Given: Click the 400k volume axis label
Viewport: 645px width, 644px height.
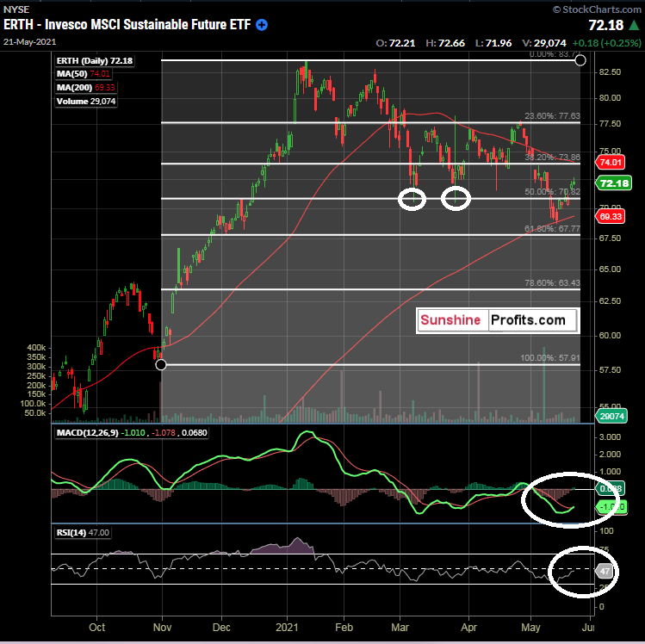Looking at the screenshot, I should click(x=36, y=348).
